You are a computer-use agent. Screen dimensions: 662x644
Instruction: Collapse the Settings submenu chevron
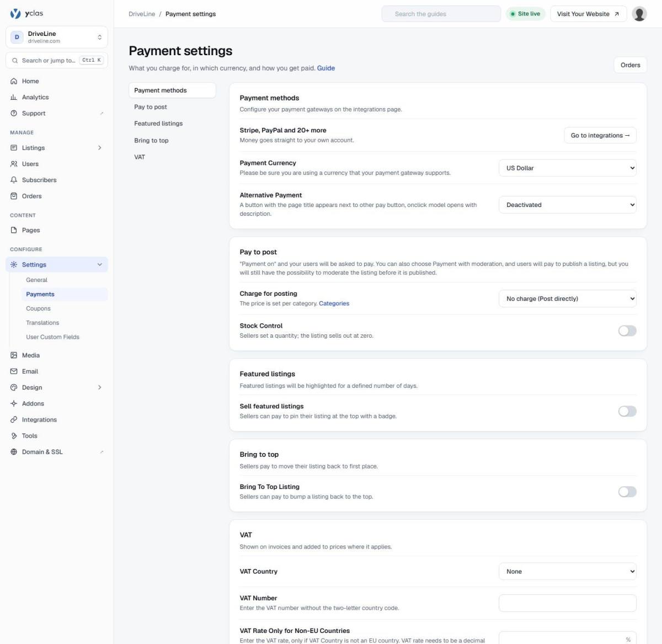click(x=100, y=264)
